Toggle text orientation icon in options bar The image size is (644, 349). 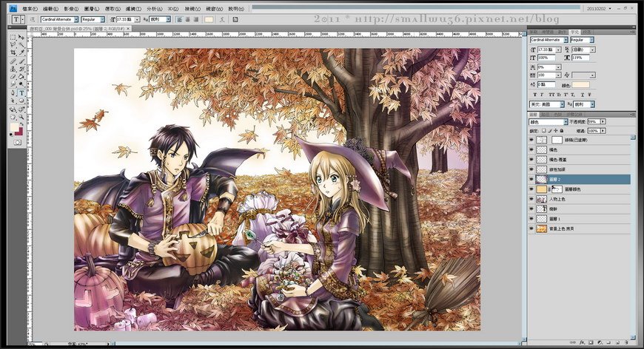tap(33, 19)
